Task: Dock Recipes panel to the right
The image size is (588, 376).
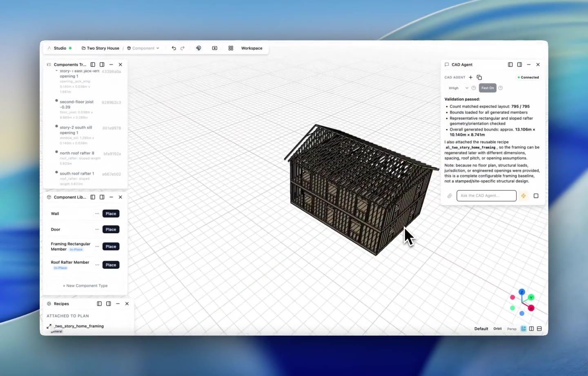Action: point(109,304)
